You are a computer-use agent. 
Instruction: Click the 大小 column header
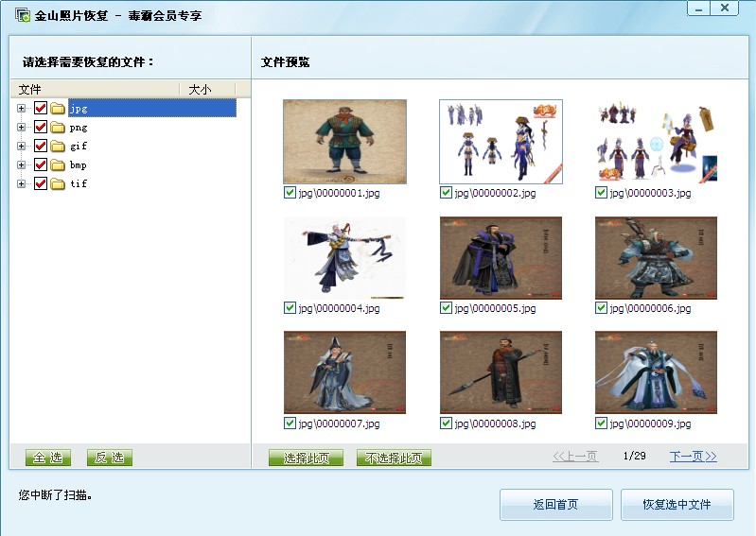point(207,89)
